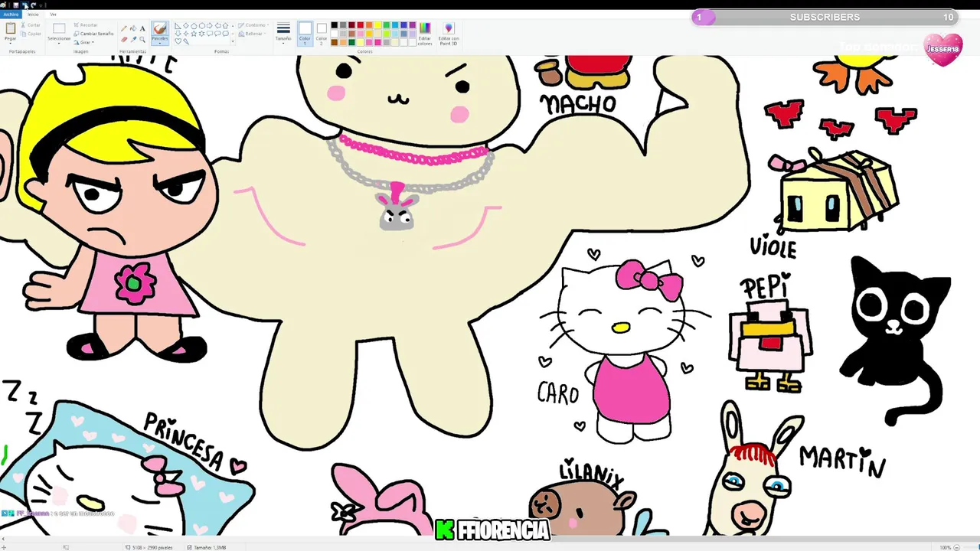The width and height of the screenshot is (980, 551).
Task: Click the Cortar button
Action: [31, 25]
